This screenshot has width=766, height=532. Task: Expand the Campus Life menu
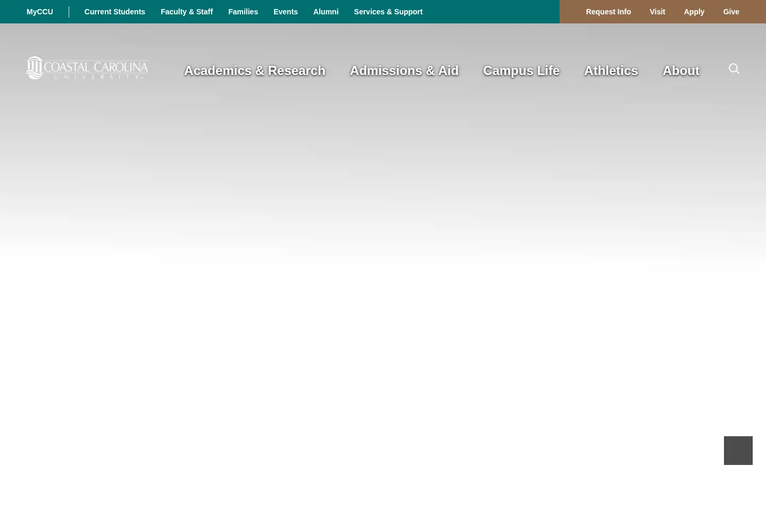(521, 70)
